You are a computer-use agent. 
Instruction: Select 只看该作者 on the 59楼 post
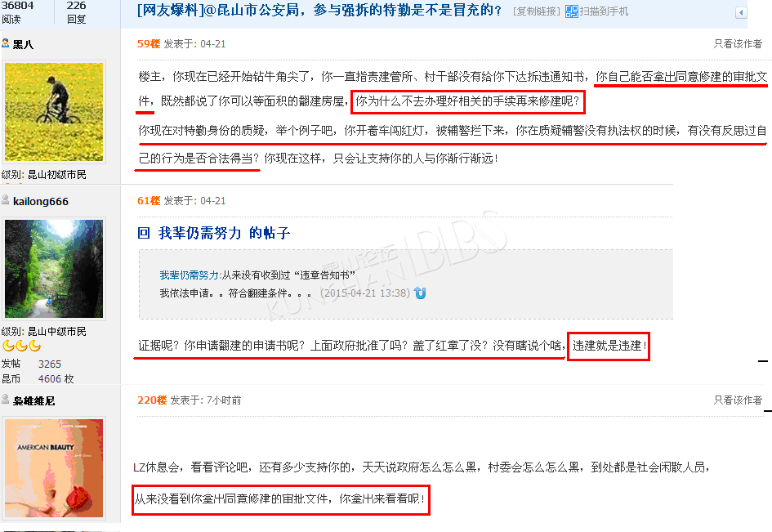(738, 44)
